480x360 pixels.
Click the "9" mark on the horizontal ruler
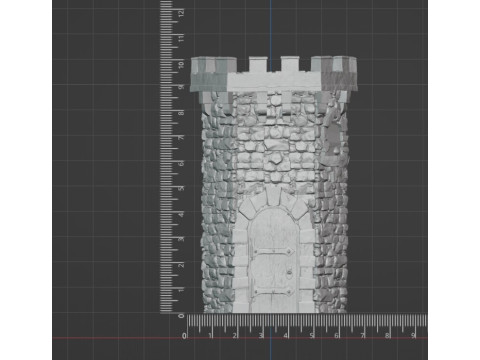pos(413,336)
